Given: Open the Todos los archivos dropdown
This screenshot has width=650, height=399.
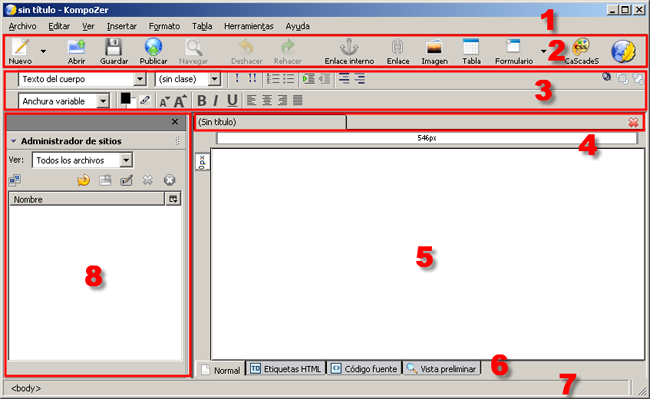Looking at the screenshot, I should 82,160.
